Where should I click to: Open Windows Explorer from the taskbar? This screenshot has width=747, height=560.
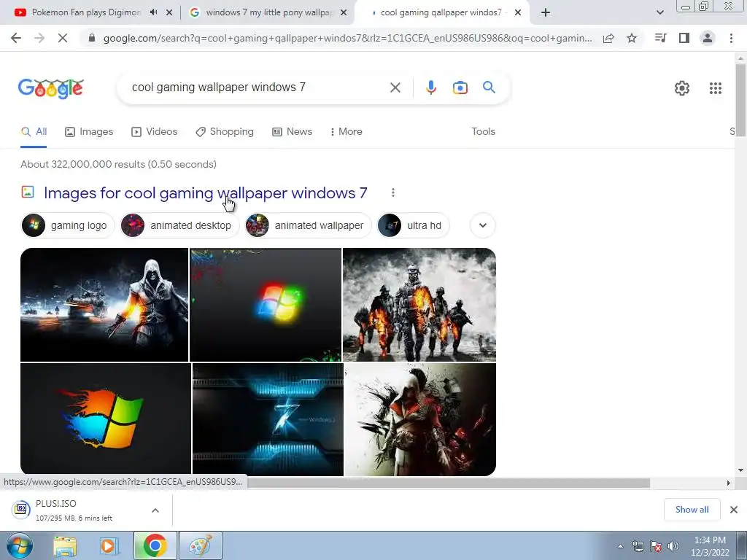(65, 545)
